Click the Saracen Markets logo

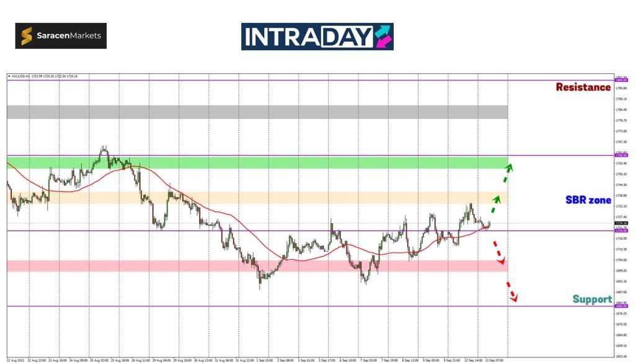pos(61,36)
